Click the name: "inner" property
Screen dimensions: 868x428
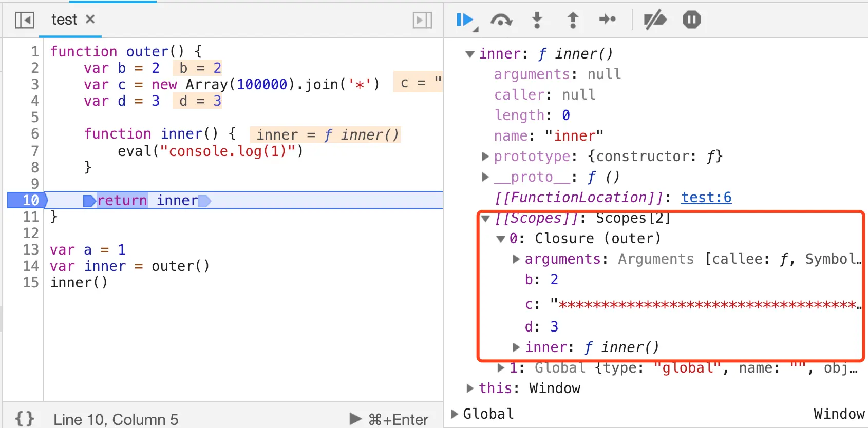point(549,136)
